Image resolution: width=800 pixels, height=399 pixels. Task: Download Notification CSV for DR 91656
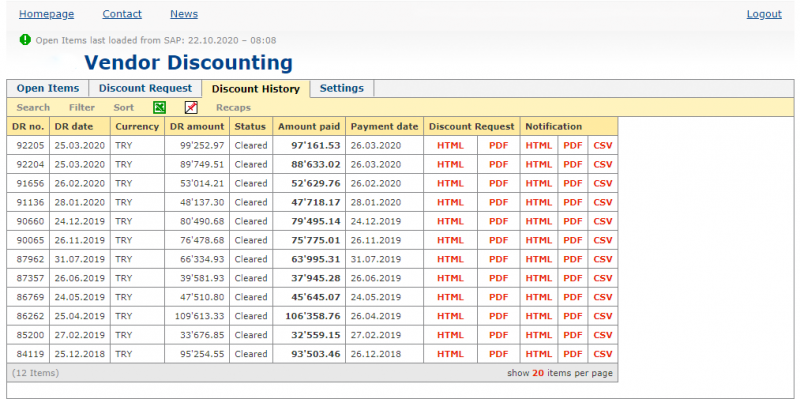(x=603, y=183)
